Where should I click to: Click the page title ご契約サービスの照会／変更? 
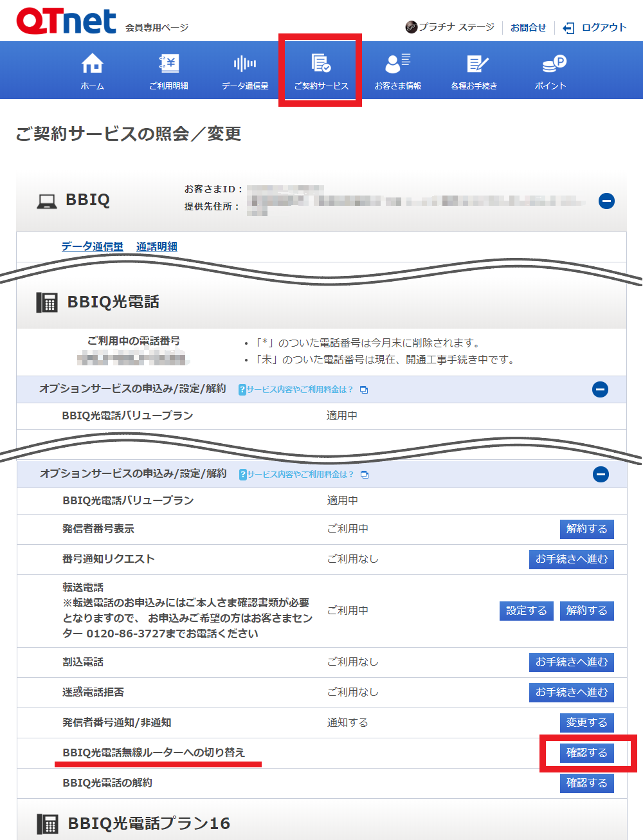pyautogui.click(x=129, y=134)
